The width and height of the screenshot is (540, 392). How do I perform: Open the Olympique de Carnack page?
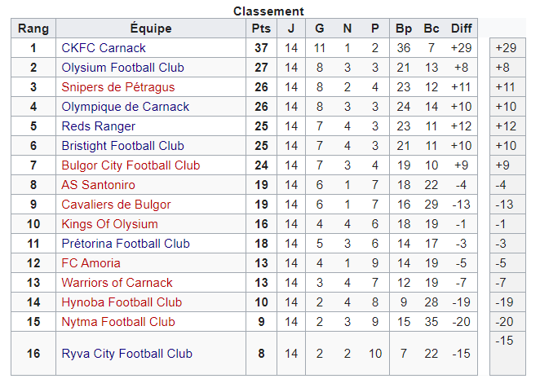point(125,107)
